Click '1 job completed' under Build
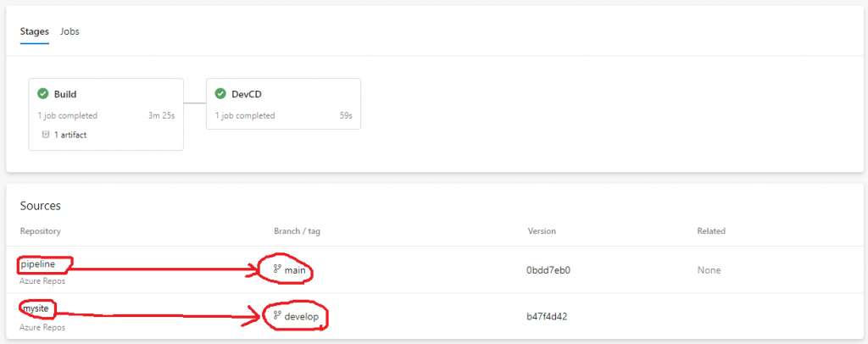This screenshot has width=868, height=344. 67,115
